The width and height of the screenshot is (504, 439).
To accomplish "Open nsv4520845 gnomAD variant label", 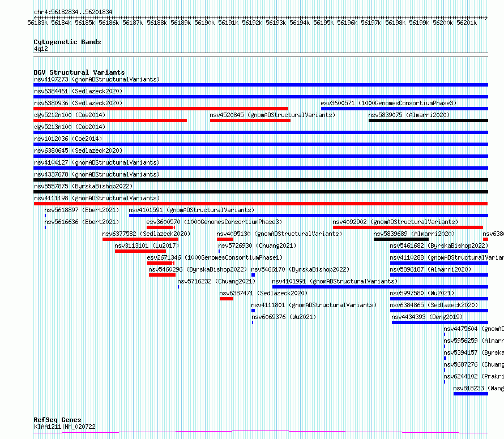I will click(x=272, y=115).
